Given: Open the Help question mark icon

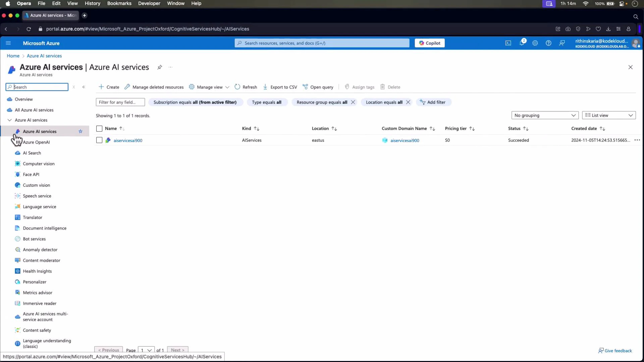Looking at the screenshot, I should click(x=548, y=43).
